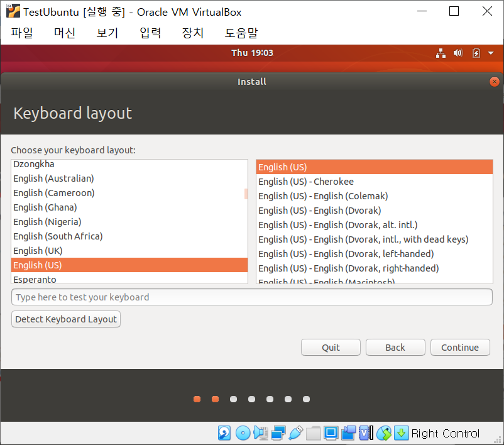Select English (US) - English (Dvorak) variant
Screen dimensions: 504x445
[375, 211]
